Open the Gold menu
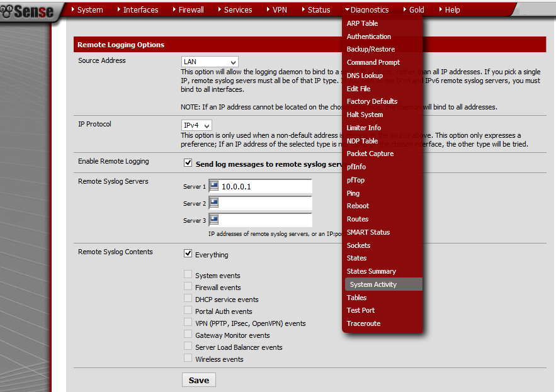Screen dimensions: 556x392 coord(414,10)
